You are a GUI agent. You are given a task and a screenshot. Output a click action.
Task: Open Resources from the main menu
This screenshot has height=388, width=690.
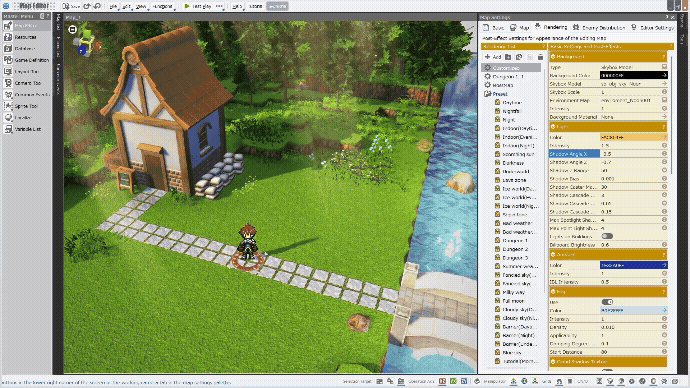[x=26, y=37]
